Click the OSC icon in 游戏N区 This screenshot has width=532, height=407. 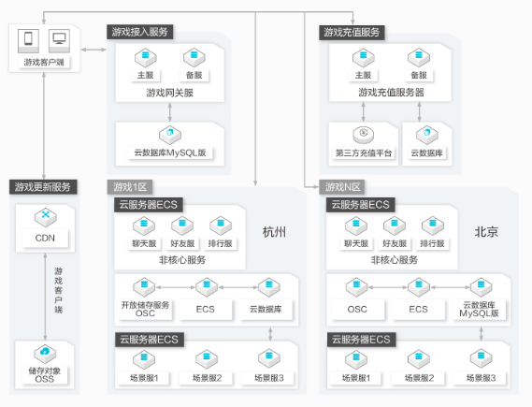coord(356,287)
